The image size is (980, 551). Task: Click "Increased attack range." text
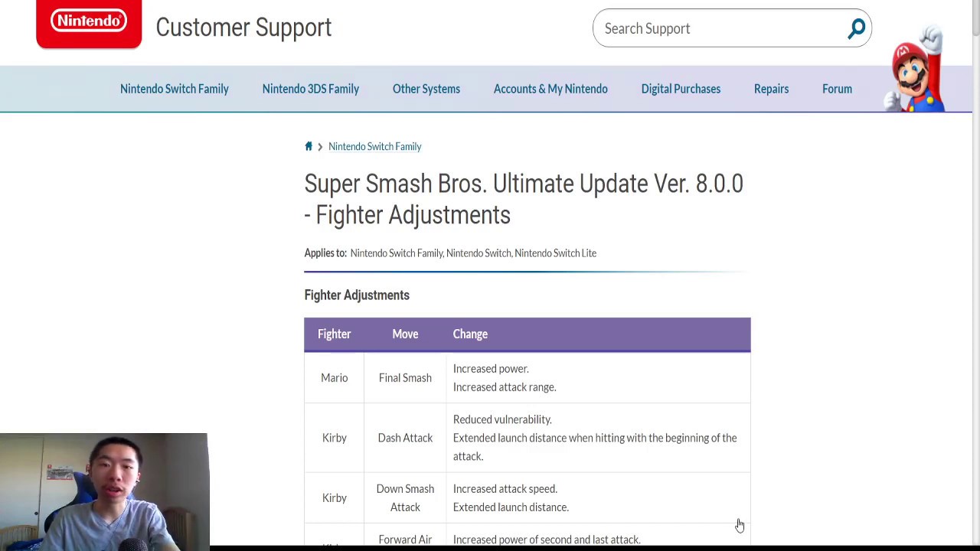click(x=505, y=387)
